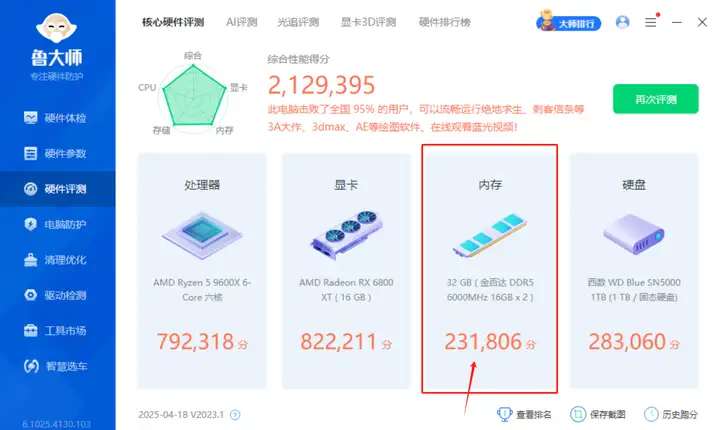Click the hard drive icon
Viewport: 720px width, 430px height.
pyautogui.click(x=634, y=234)
